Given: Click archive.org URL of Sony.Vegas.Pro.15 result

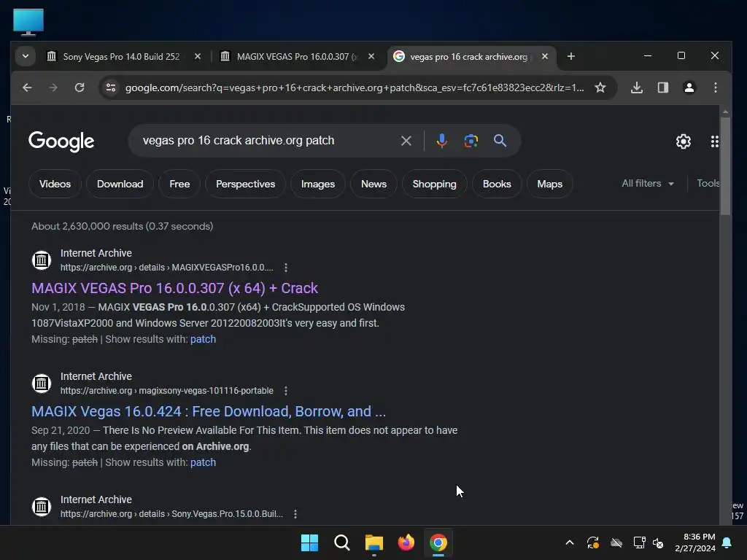Looking at the screenshot, I should [171, 514].
